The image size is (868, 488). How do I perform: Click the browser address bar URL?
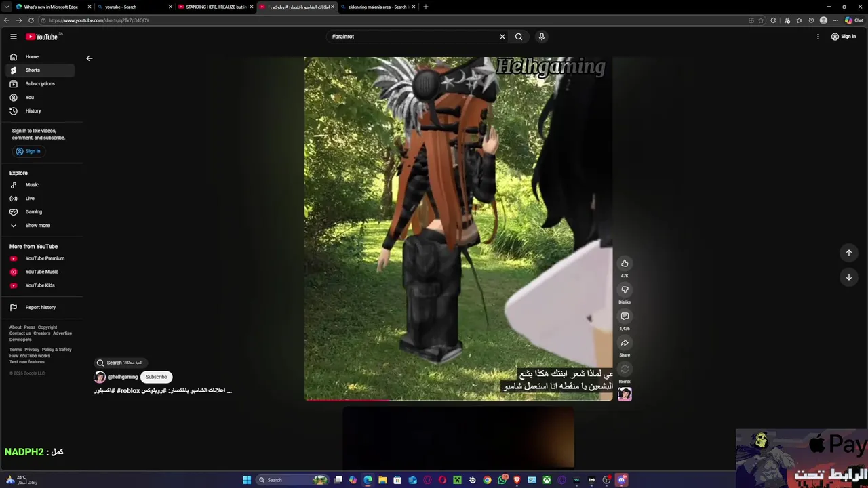[98, 20]
